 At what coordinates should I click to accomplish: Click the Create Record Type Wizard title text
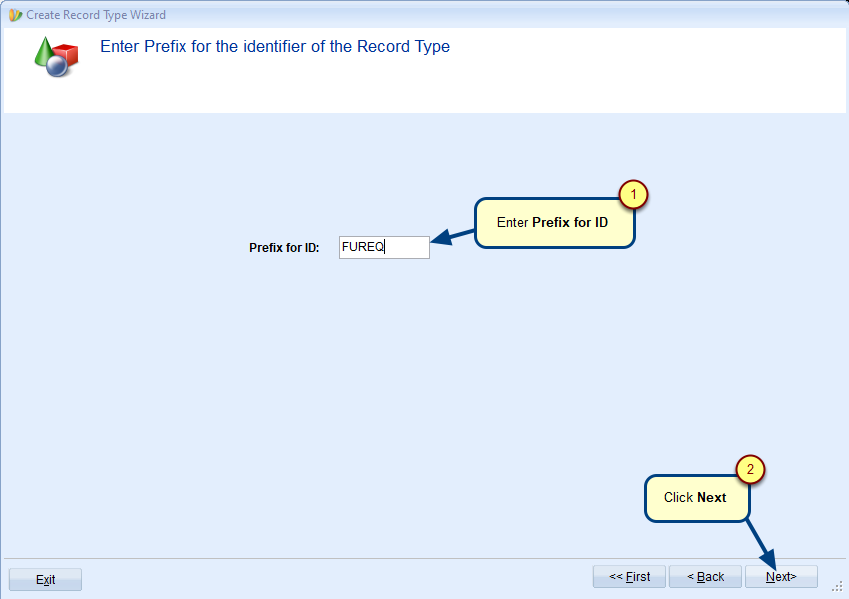click(x=96, y=15)
